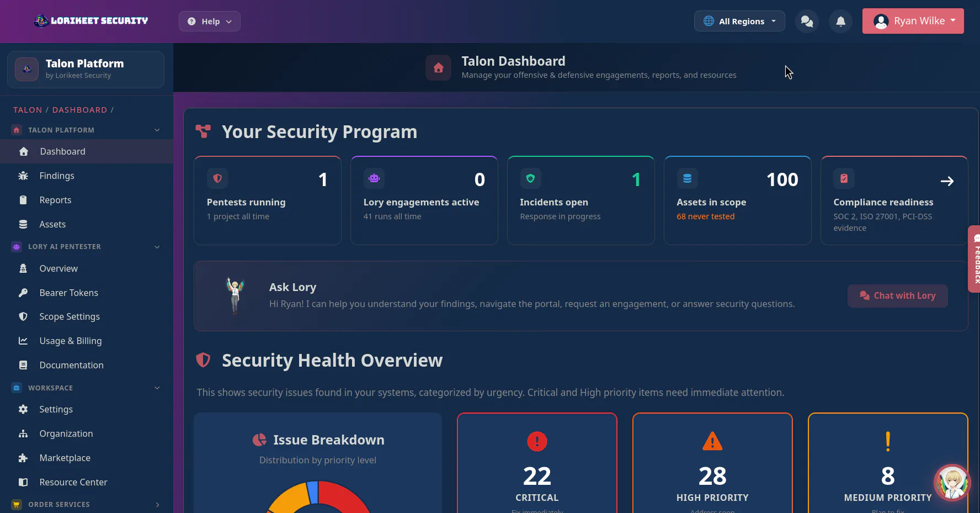980x513 pixels.
Task: Click Chat with Lory button
Action: pyautogui.click(x=898, y=296)
